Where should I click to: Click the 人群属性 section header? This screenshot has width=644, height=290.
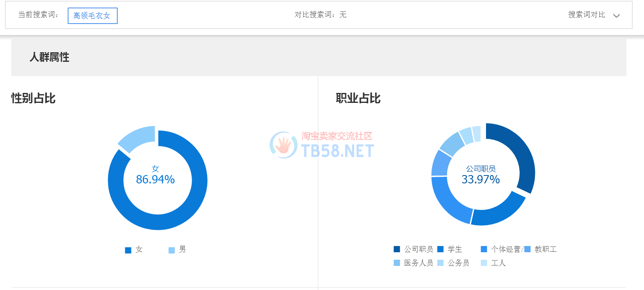click(x=49, y=57)
